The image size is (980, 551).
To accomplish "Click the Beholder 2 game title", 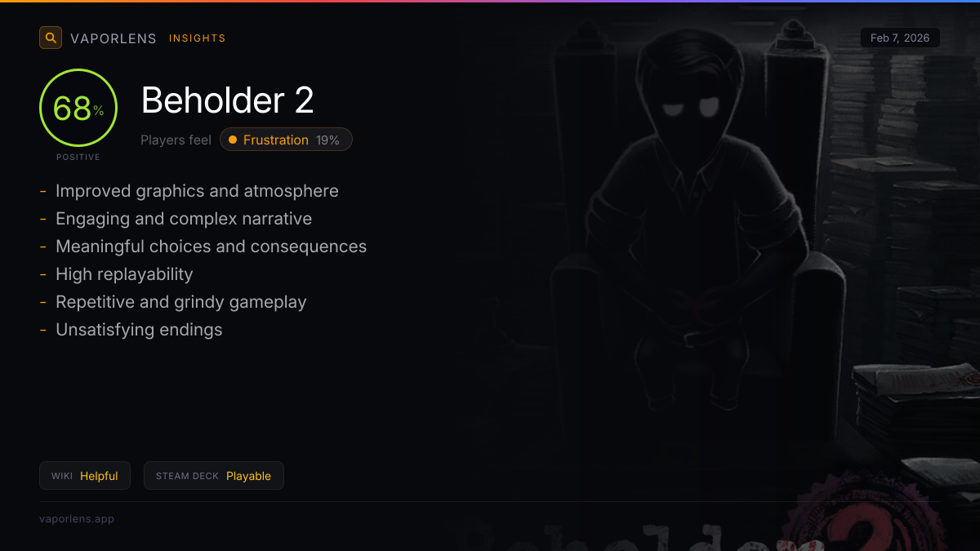I will [x=228, y=100].
